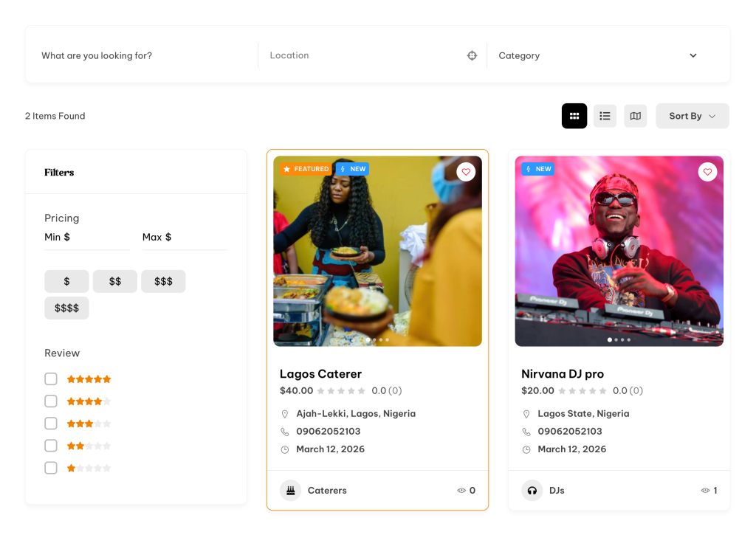This screenshot has height=546, width=756.
Task: Tick the one-star review checkbox
Action: click(x=51, y=468)
